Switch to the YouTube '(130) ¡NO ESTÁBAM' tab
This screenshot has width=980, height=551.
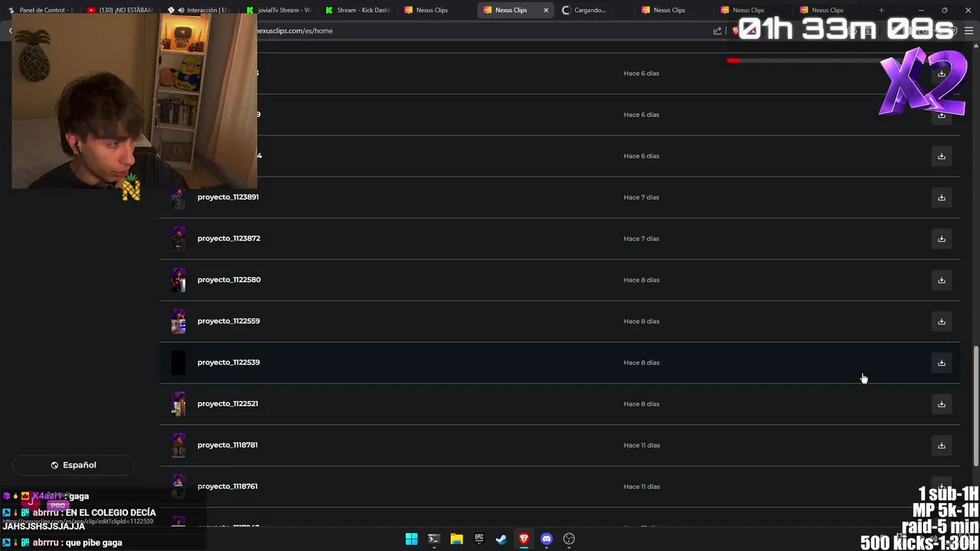click(119, 10)
